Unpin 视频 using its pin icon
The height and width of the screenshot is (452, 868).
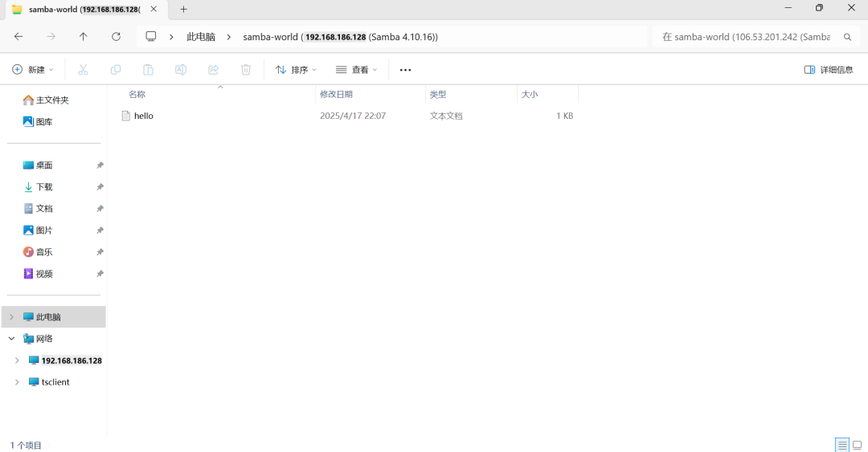tap(100, 273)
